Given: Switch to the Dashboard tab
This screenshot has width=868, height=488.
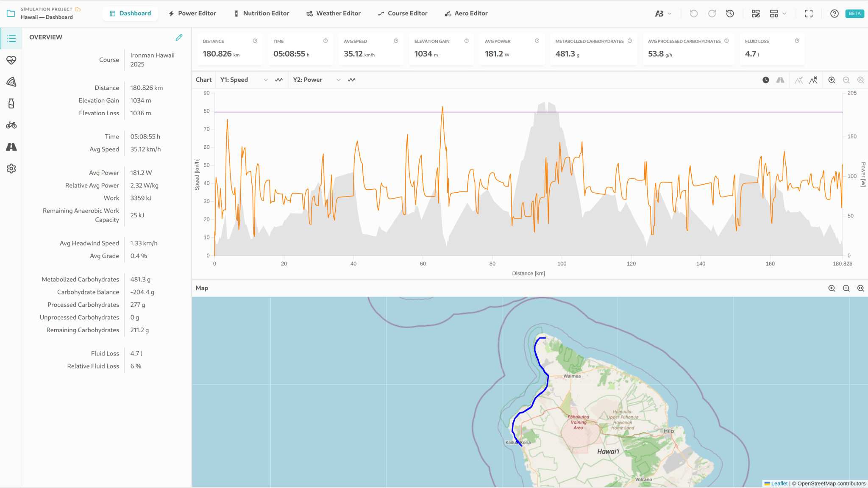Looking at the screenshot, I should tap(130, 14).
